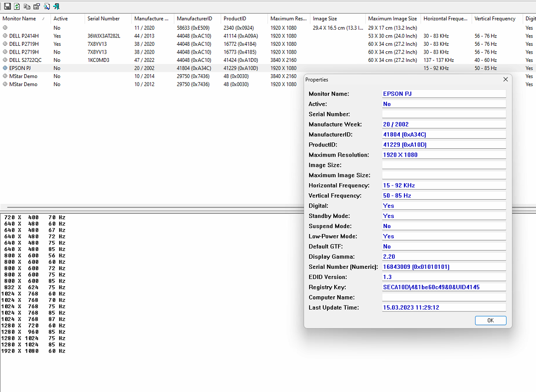Image resolution: width=536 pixels, height=392 pixels.
Task: Click the Monitor Name field showing EPSON PJ
Action: (444, 93)
